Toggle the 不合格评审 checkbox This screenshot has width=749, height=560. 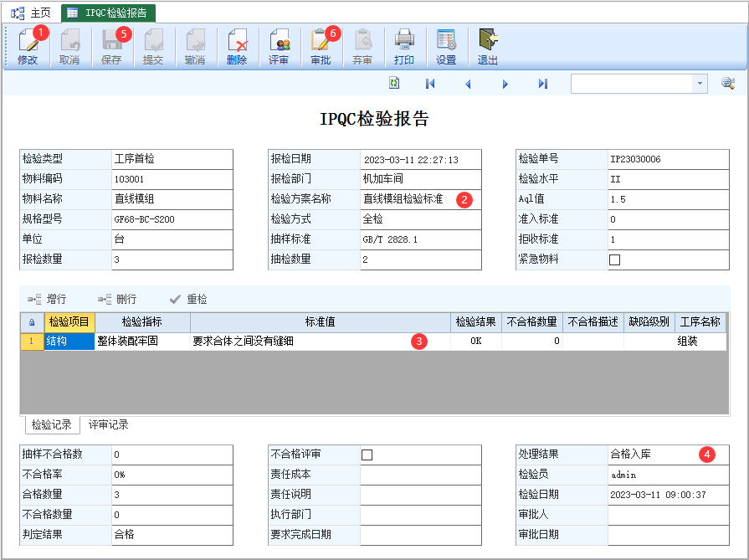(x=367, y=455)
